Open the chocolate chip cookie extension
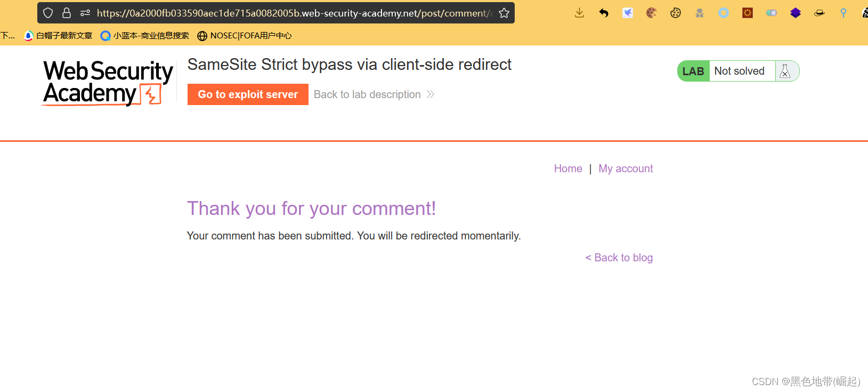The image size is (868, 392). click(651, 13)
